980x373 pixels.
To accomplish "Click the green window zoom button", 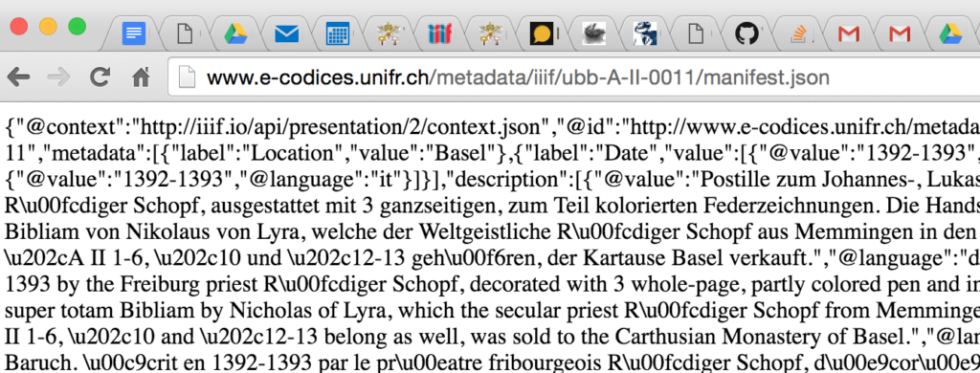I will click(77, 26).
